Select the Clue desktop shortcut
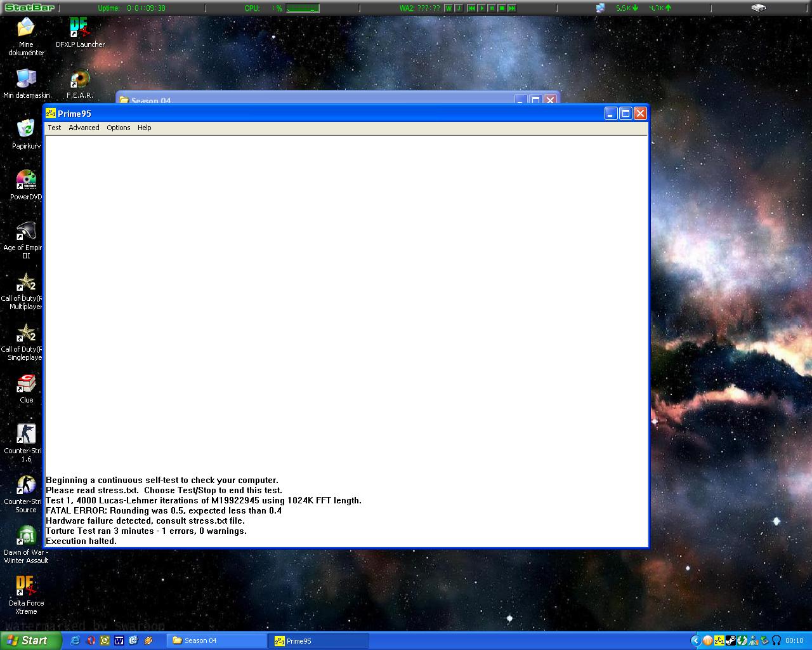The width and height of the screenshot is (812, 650). pyautogui.click(x=26, y=388)
